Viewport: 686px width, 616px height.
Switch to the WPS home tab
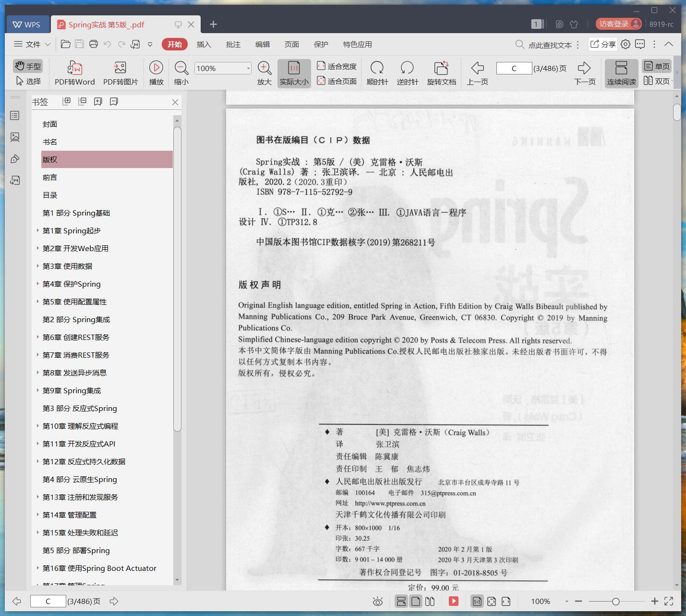coord(27,24)
